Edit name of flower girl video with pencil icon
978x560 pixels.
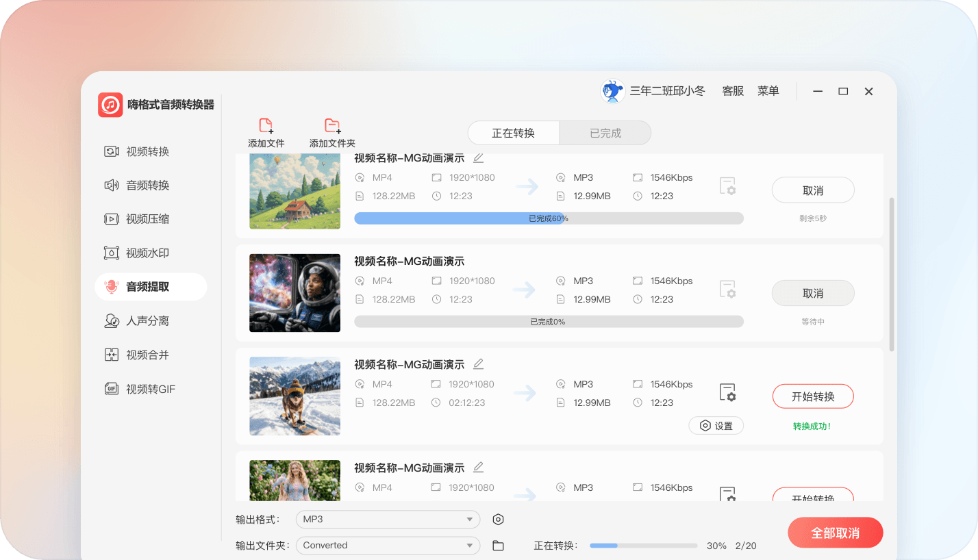478,467
